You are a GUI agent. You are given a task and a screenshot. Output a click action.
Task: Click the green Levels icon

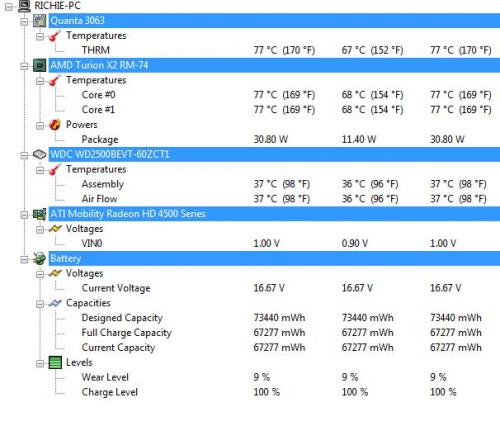55,362
